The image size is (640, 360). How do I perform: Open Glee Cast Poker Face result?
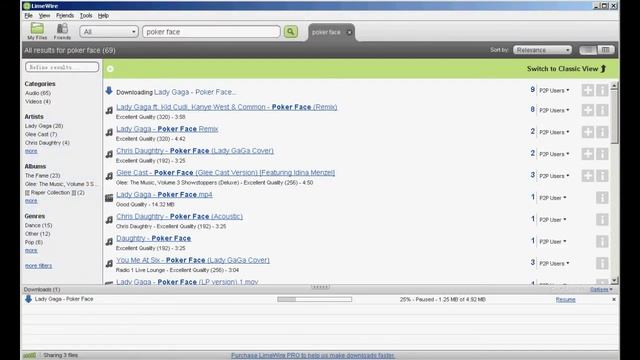[x=225, y=173]
